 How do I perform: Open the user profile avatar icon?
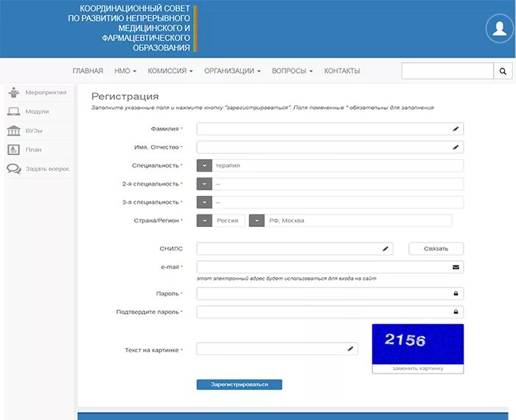(x=499, y=28)
